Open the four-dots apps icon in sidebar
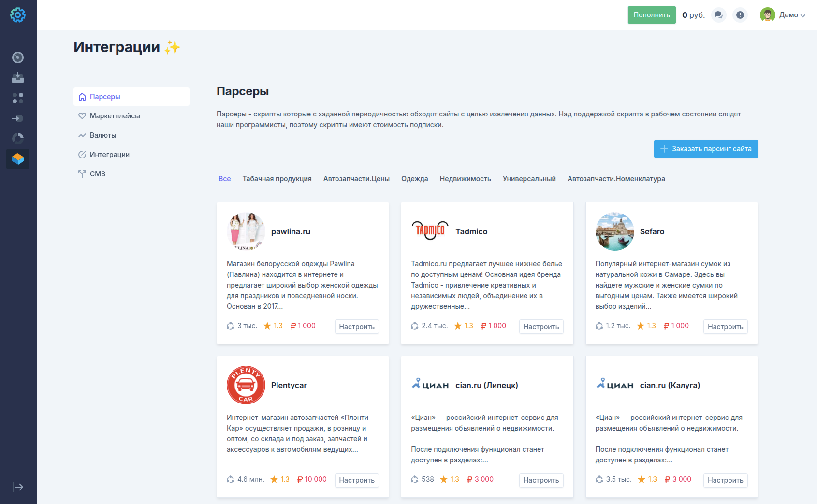The image size is (817, 504). click(18, 98)
